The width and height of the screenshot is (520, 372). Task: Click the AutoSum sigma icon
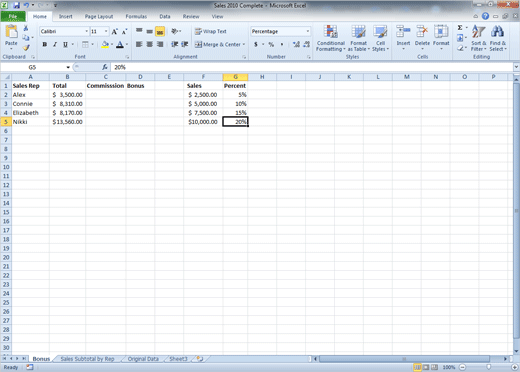(x=460, y=28)
